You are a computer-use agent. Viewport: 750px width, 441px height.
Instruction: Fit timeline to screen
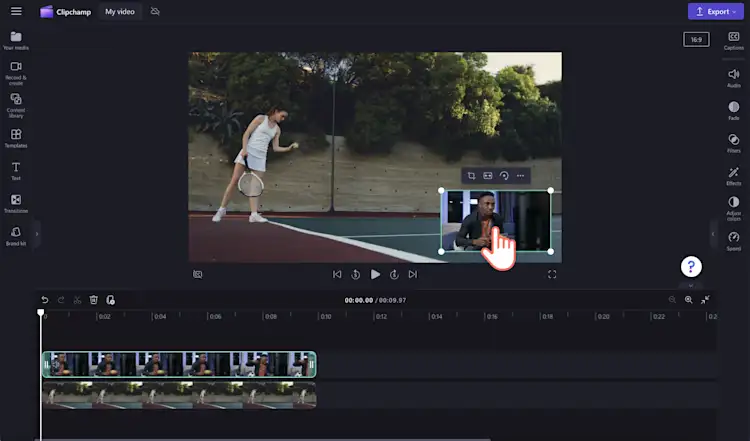pyautogui.click(x=705, y=299)
